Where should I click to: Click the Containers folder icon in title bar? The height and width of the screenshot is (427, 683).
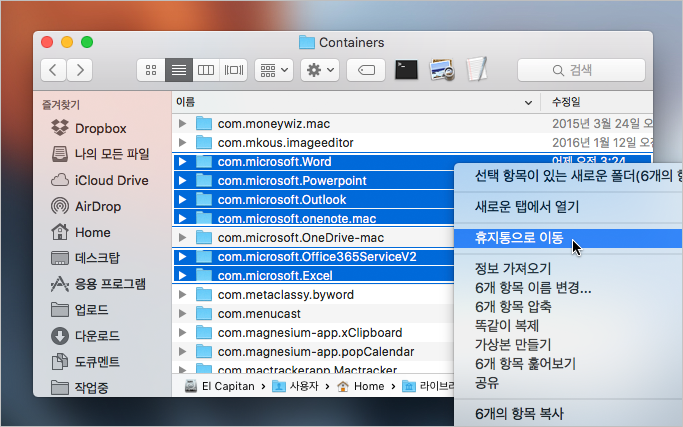point(307,42)
